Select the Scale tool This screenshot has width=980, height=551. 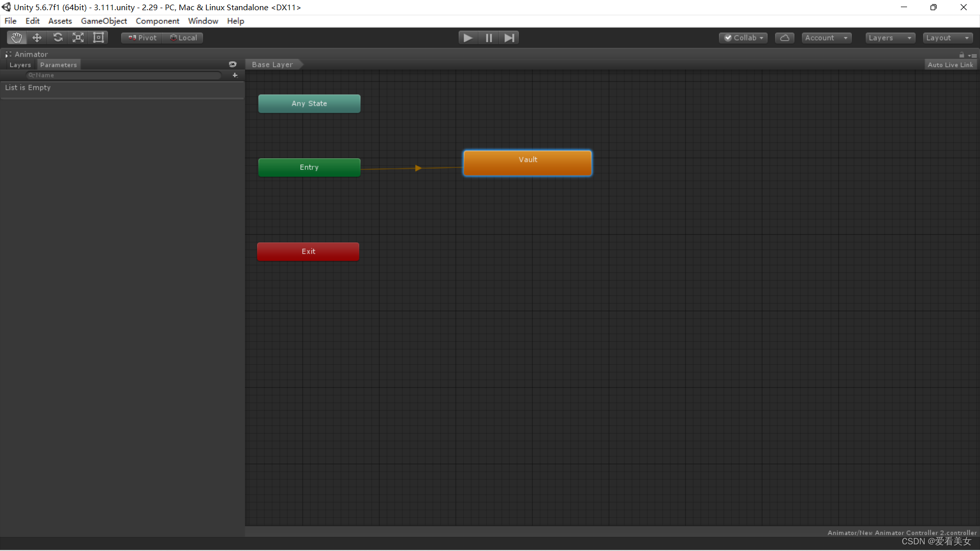(x=78, y=38)
